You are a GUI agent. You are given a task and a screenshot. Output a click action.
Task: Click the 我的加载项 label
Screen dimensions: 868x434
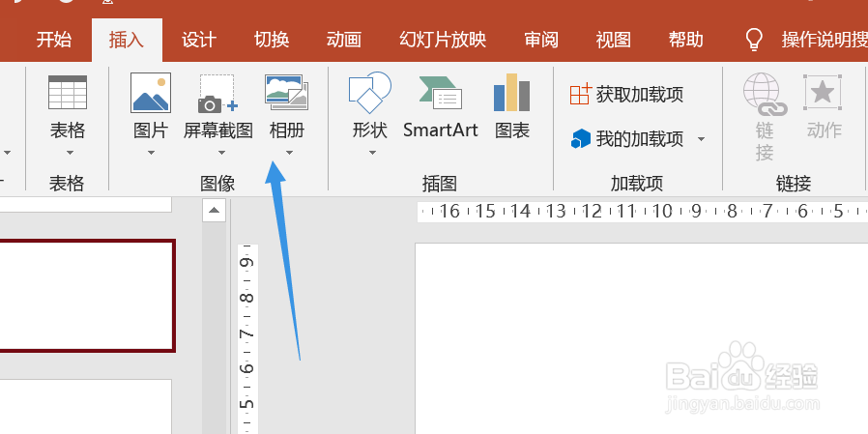[639, 139]
